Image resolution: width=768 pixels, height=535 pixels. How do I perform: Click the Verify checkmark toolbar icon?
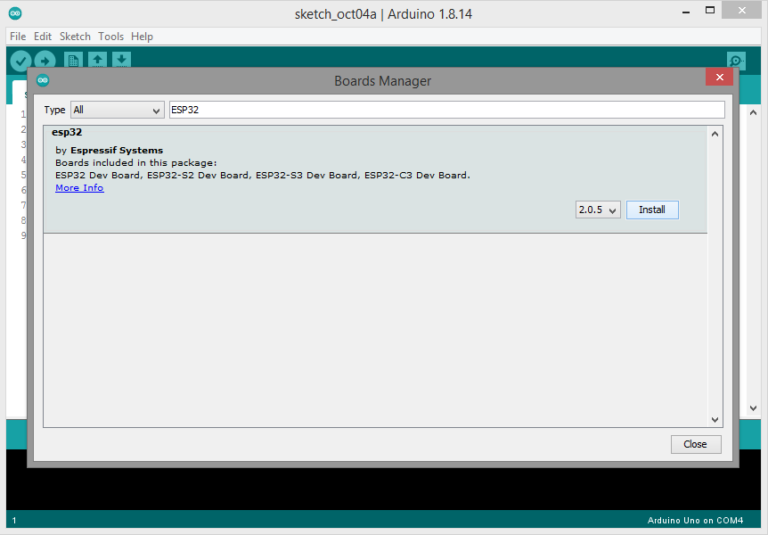[x=21, y=61]
